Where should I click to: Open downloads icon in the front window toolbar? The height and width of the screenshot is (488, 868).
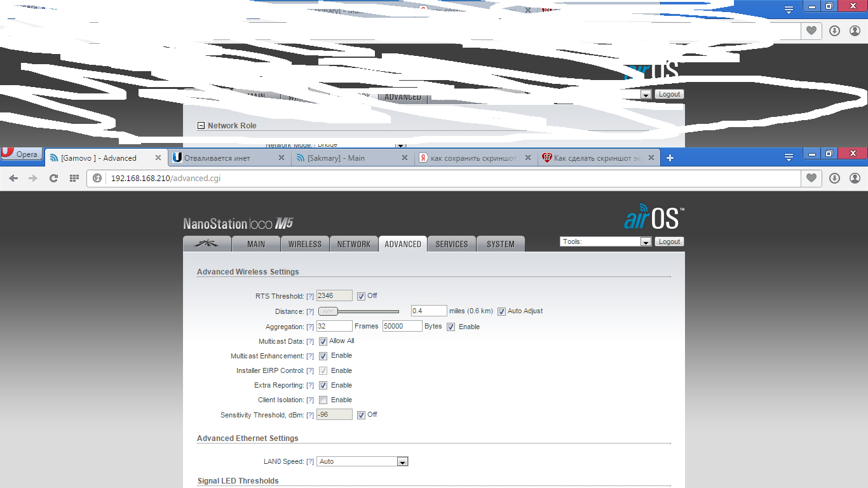click(x=835, y=179)
